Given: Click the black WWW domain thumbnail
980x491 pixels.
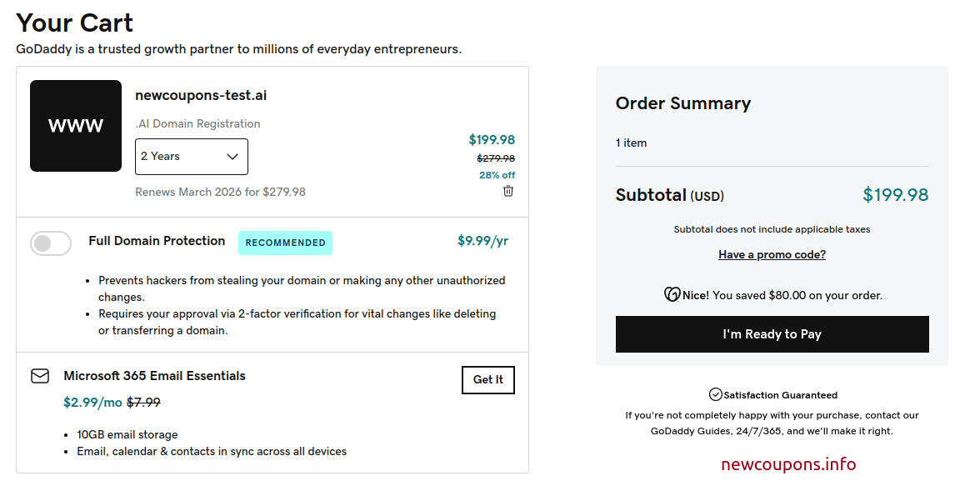Looking at the screenshot, I should click(76, 126).
